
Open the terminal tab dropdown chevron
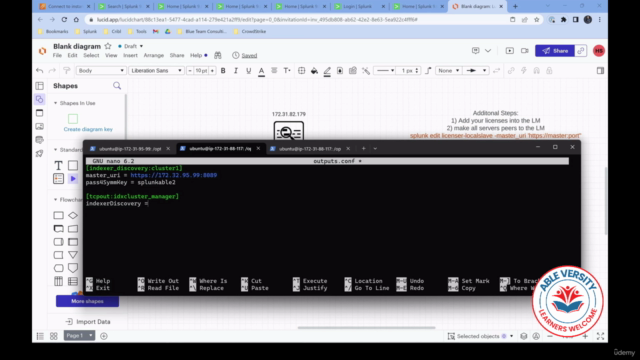pos(375,149)
